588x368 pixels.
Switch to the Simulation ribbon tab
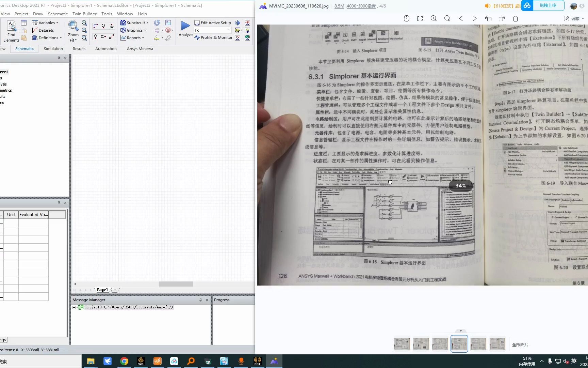tap(53, 49)
